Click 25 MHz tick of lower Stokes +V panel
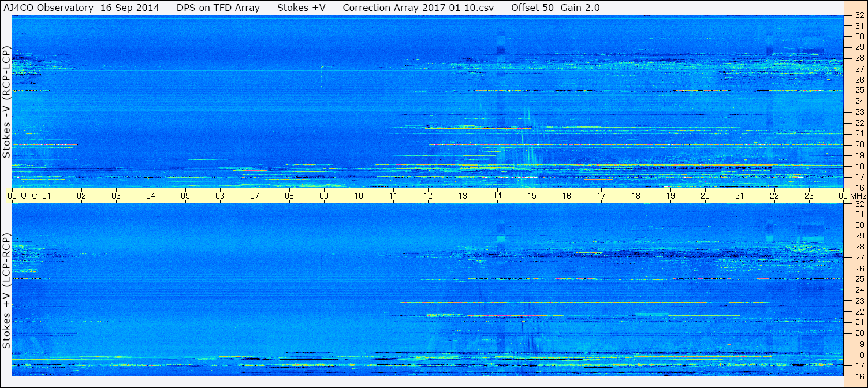Screen dimensions: 868x388 point(859,279)
